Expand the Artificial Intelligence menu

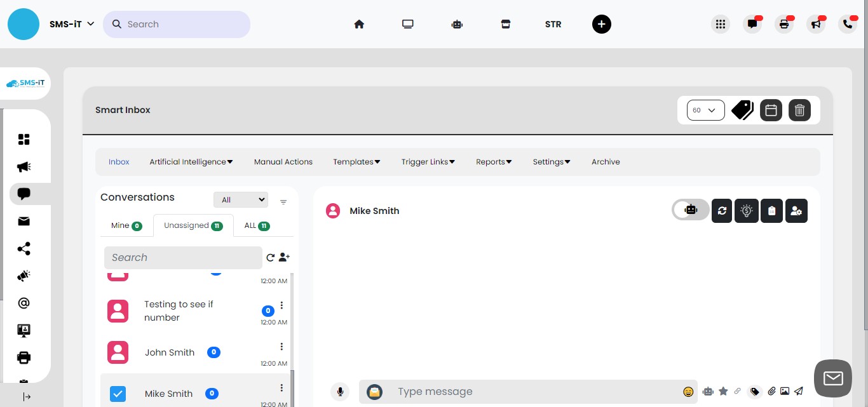[191, 162]
